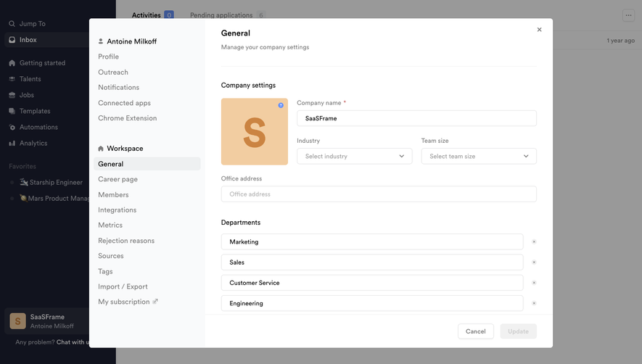Open the Select team size dropdown

click(479, 157)
